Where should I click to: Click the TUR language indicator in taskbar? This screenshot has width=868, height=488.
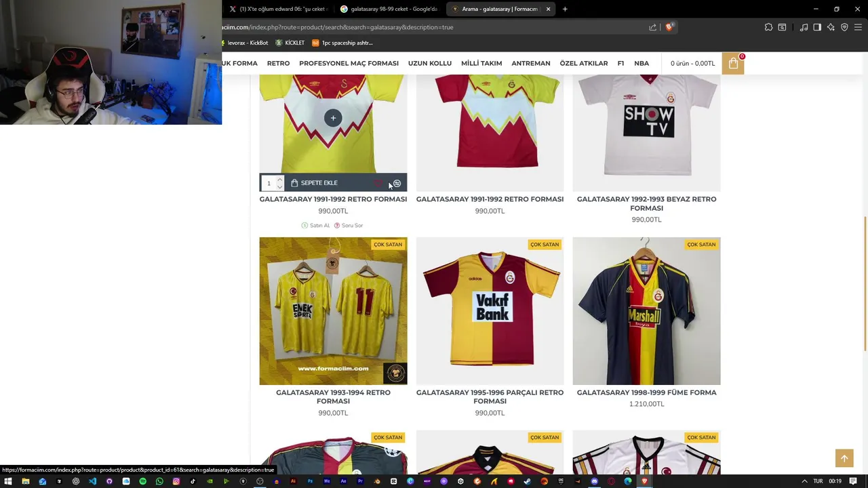click(x=818, y=481)
